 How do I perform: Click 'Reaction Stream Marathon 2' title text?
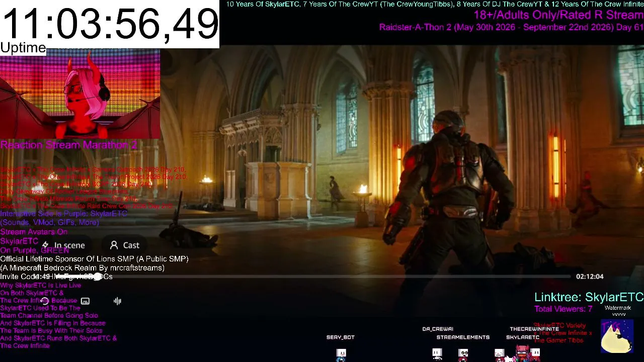pyautogui.click(x=68, y=145)
